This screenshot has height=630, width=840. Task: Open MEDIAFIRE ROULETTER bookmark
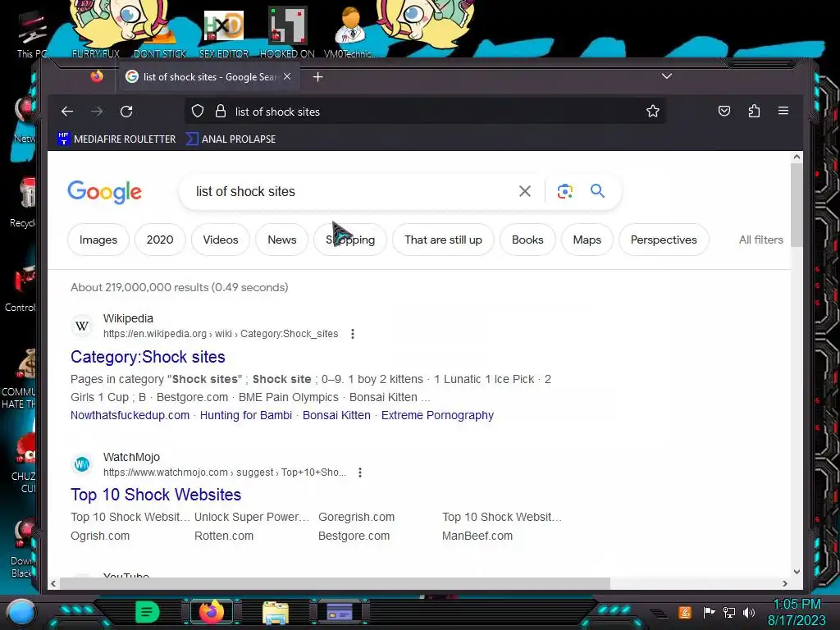coord(116,139)
